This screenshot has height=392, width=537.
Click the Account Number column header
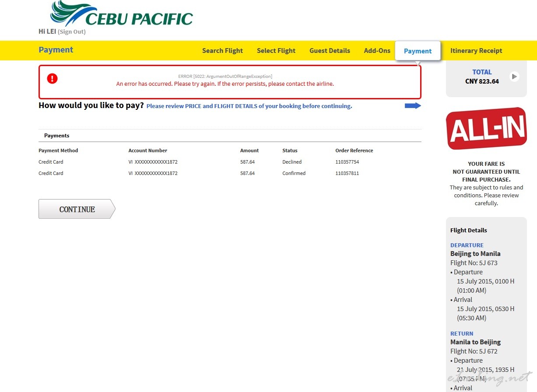coord(147,150)
